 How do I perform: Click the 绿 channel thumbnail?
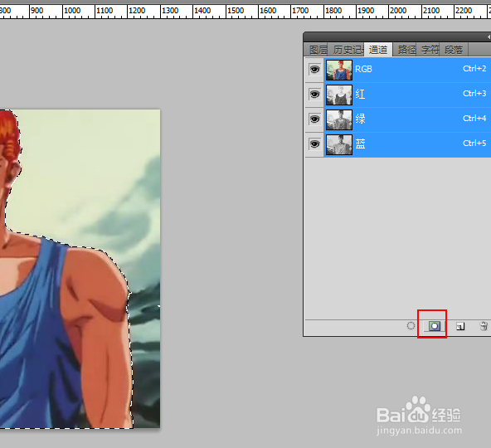click(x=339, y=119)
